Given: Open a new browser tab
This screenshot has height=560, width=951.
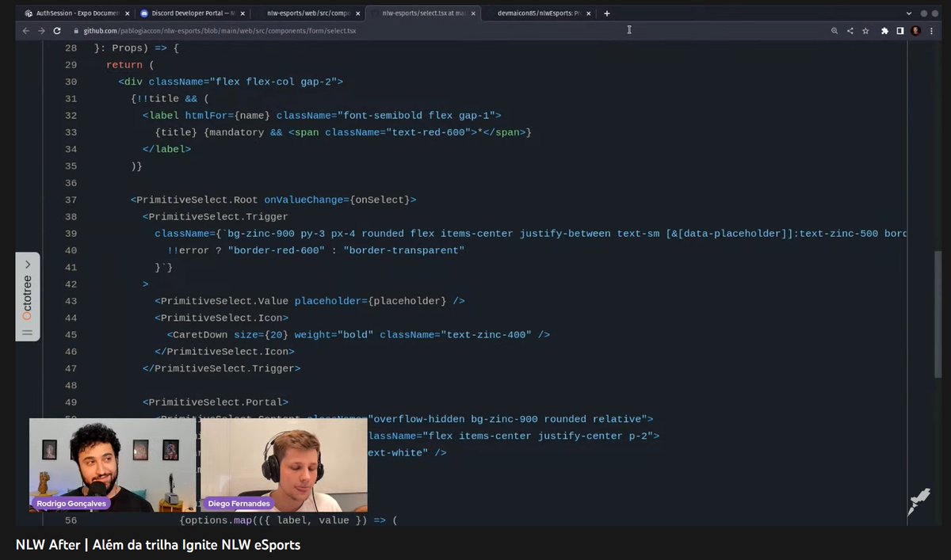Looking at the screenshot, I should pos(607,13).
